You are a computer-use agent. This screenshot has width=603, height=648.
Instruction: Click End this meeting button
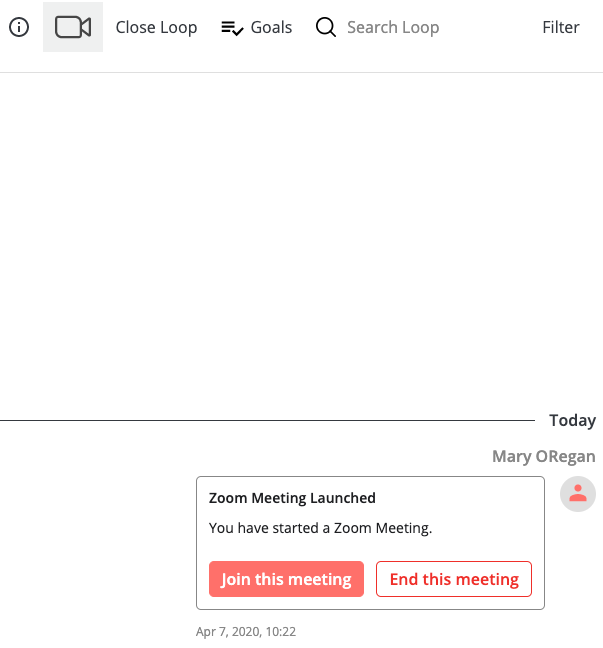point(454,579)
